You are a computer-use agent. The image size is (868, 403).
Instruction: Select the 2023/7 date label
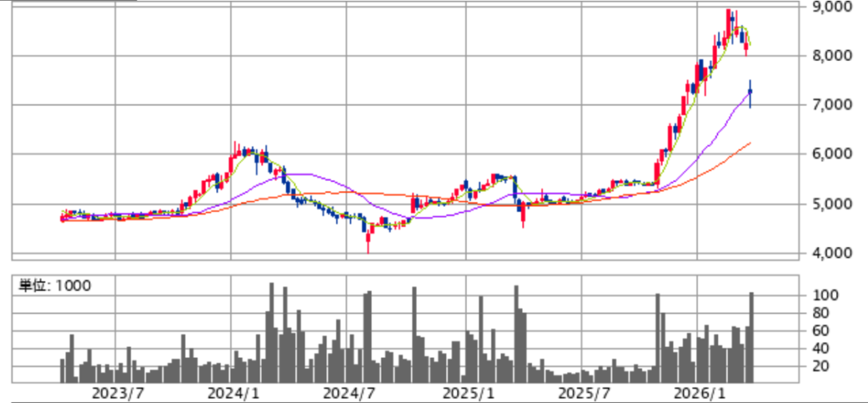pyautogui.click(x=114, y=393)
